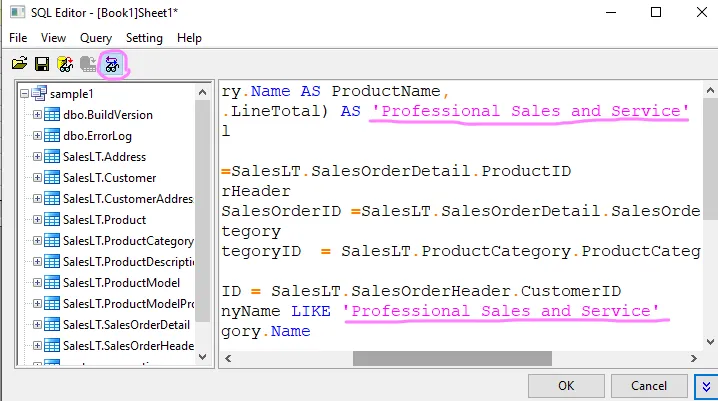Click the SQL Editor title bar icon
Viewport: 718px width, 401px height.
(x=17, y=12)
